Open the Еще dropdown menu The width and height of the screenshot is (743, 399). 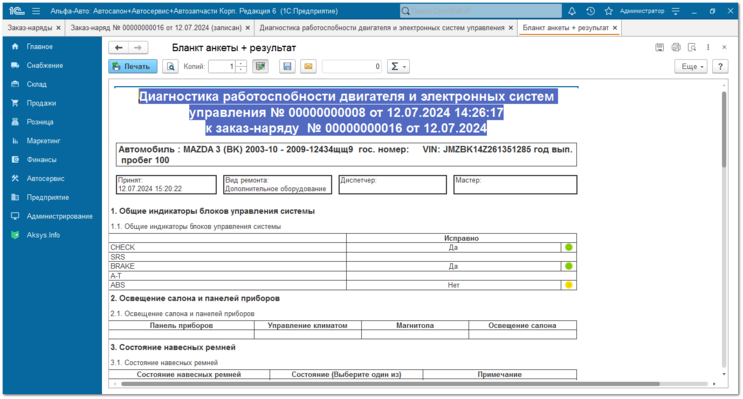point(691,67)
